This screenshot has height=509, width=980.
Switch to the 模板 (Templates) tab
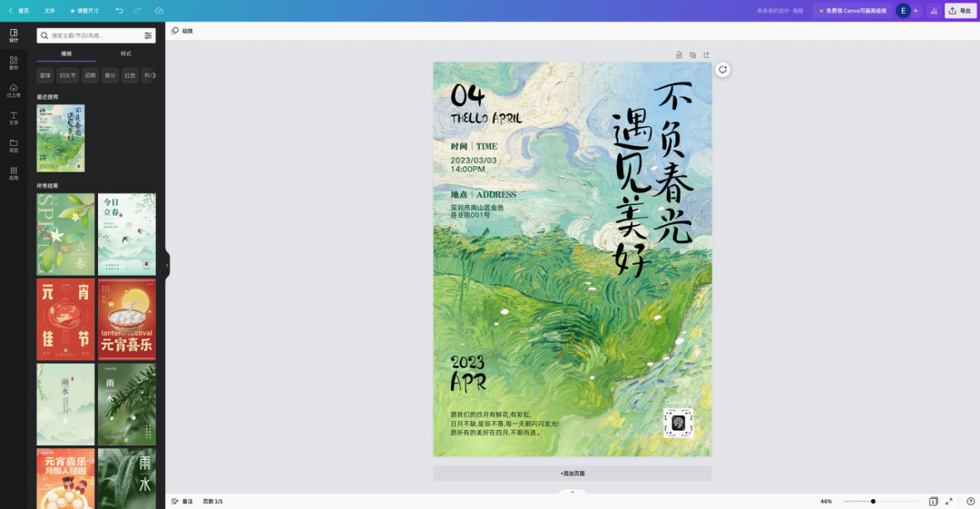click(x=66, y=54)
